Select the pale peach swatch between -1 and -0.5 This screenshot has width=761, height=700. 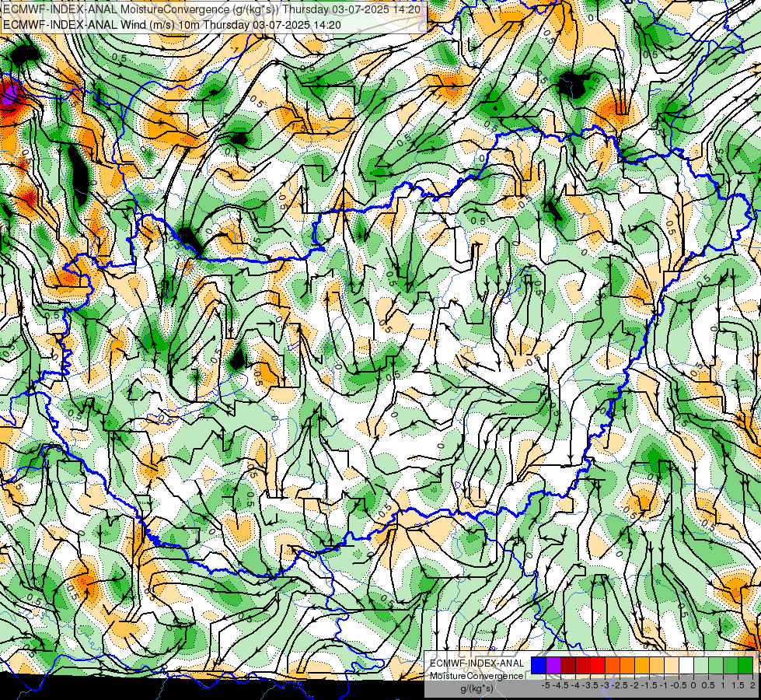[672, 665]
